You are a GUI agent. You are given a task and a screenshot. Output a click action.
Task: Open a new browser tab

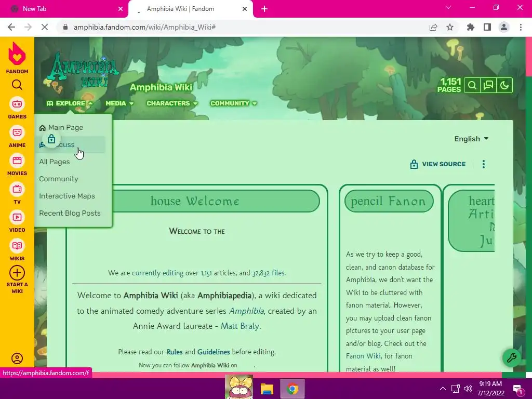tap(264, 9)
